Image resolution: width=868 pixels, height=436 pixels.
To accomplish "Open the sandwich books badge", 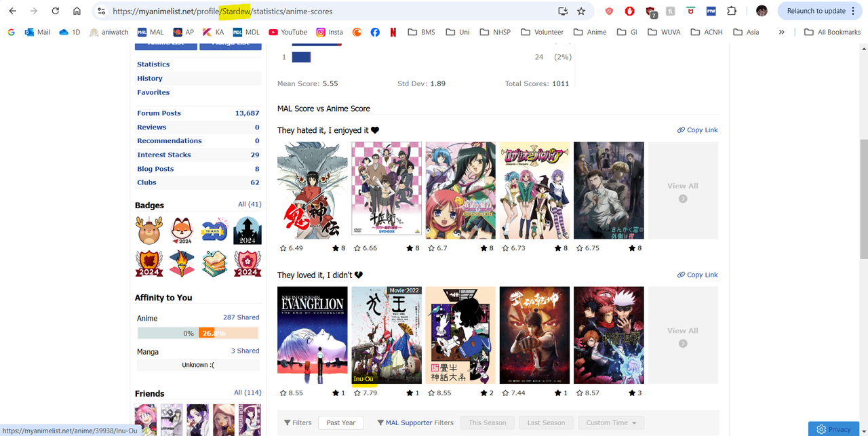I will point(214,263).
